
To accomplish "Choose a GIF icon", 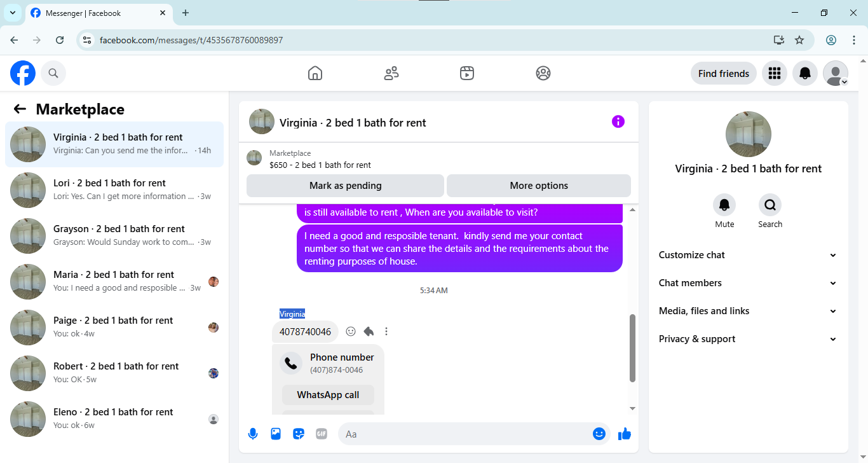I will pyautogui.click(x=322, y=434).
